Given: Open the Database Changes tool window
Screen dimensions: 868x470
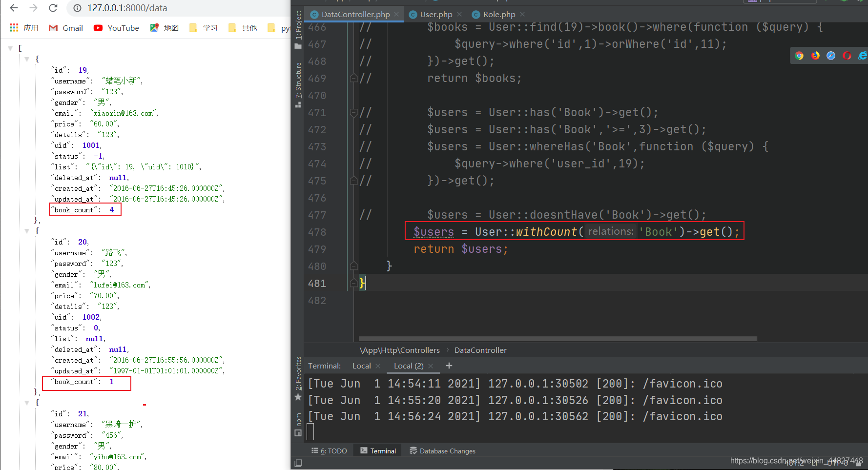Looking at the screenshot, I should click(x=442, y=451).
